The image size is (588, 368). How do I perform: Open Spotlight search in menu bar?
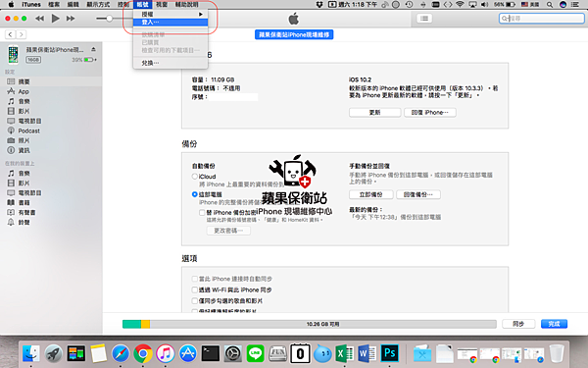click(x=550, y=5)
